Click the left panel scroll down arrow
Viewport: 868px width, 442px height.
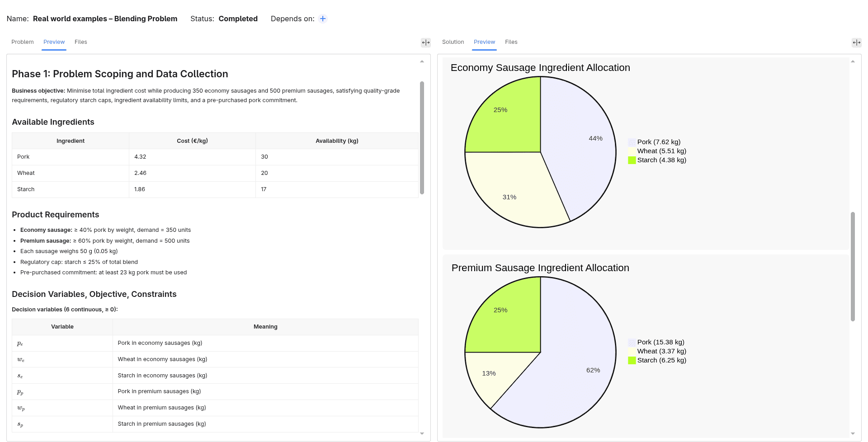click(422, 433)
